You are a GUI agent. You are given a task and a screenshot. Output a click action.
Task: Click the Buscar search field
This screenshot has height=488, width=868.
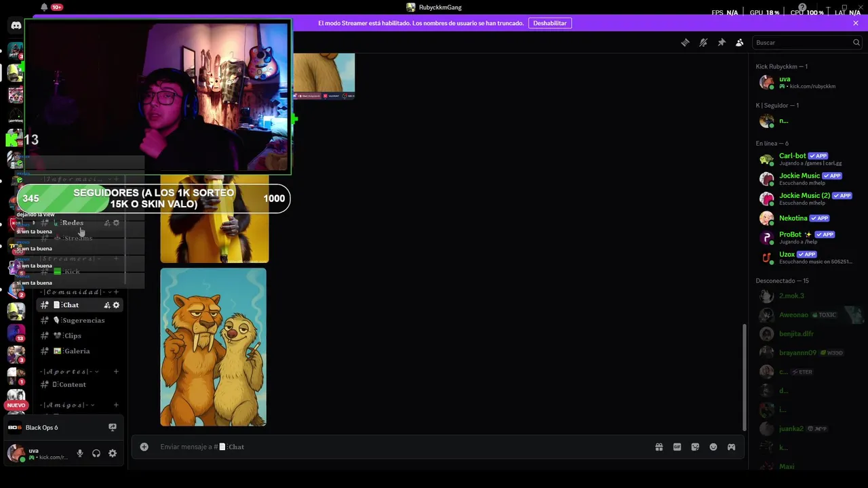click(807, 42)
